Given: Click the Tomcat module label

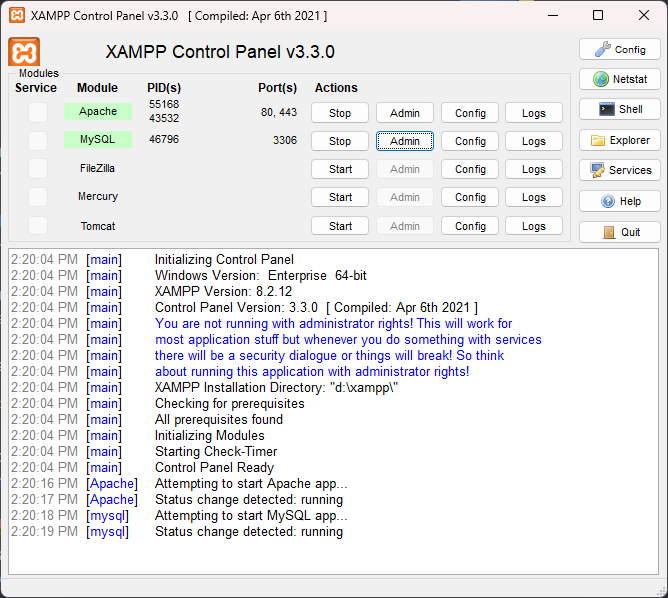Looking at the screenshot, I should coord(98,226).
